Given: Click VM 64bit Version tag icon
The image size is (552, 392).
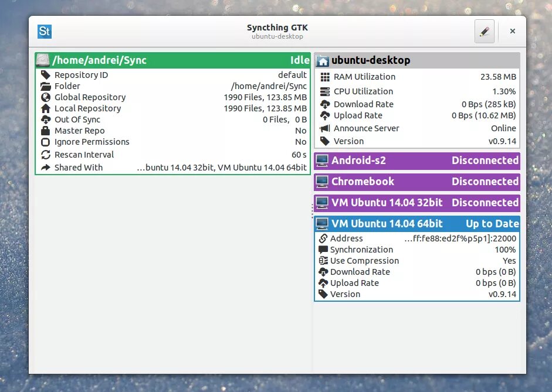Looking at the screenshot, I should click(x=323, y=294).
